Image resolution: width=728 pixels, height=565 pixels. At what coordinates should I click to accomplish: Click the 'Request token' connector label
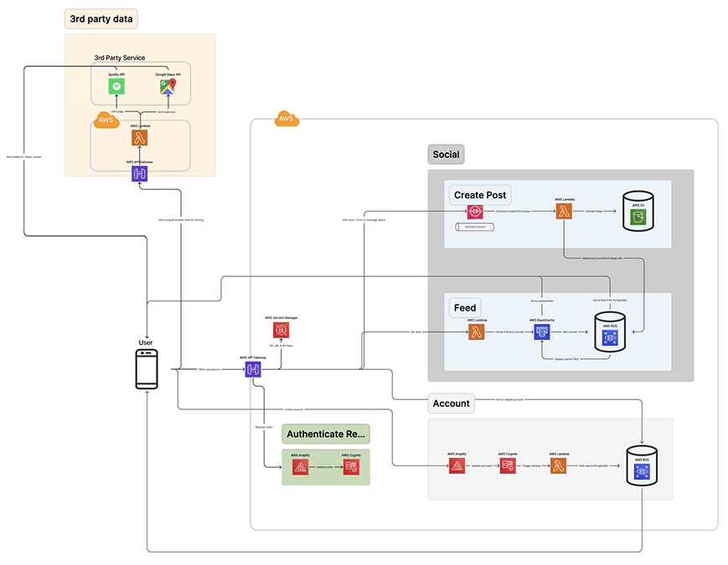click(x=264, y=427)
